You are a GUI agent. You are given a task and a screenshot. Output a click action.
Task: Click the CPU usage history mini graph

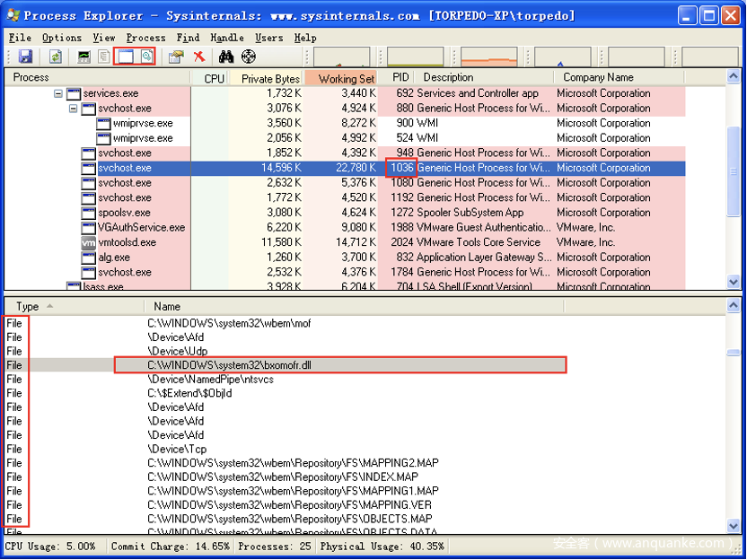[x=341, y=57]
